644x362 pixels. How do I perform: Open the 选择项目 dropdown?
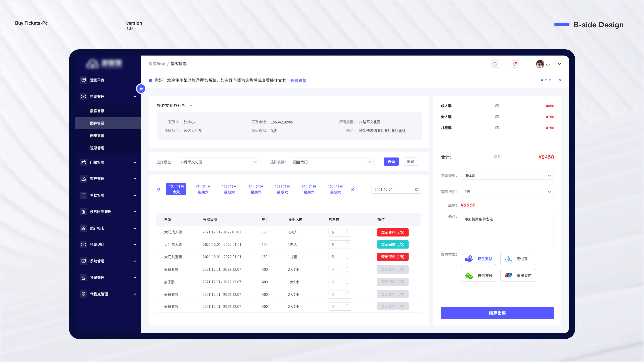332,162
